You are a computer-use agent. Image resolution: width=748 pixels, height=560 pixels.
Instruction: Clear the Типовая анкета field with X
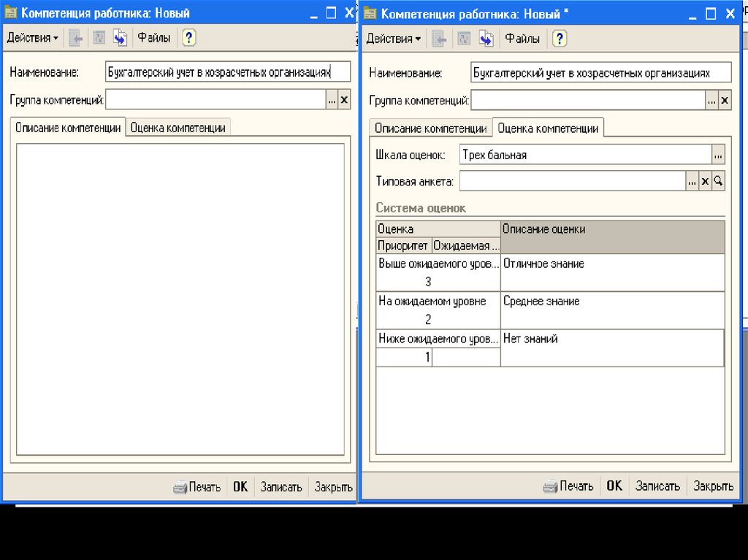(705, 181)
